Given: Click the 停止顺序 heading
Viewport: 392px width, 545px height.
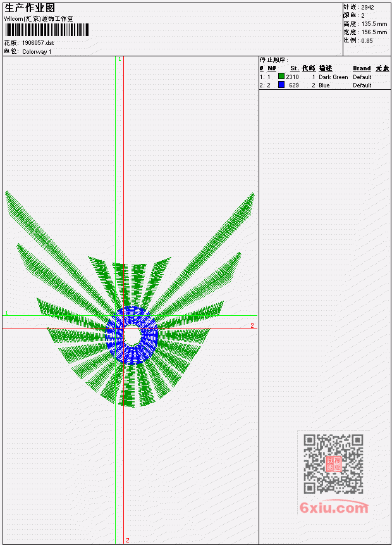Looking at the screenshot, I should (x=274, y=60).
